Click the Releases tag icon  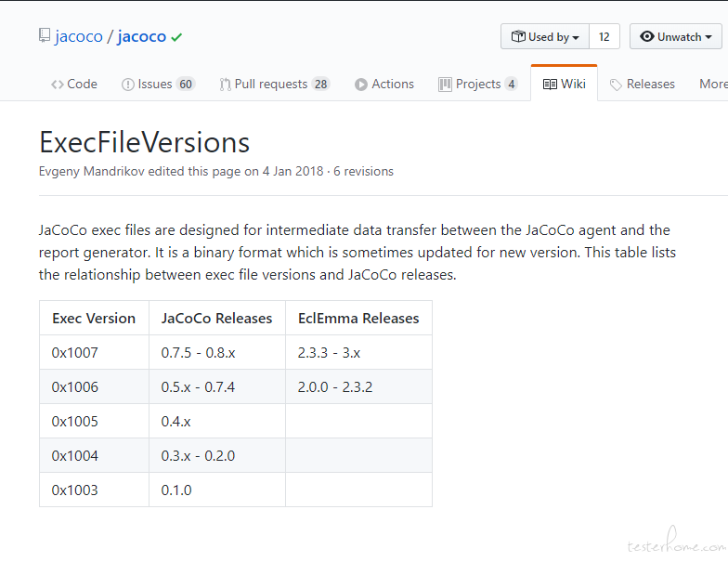pyautogui.click(x=616, y=85)
